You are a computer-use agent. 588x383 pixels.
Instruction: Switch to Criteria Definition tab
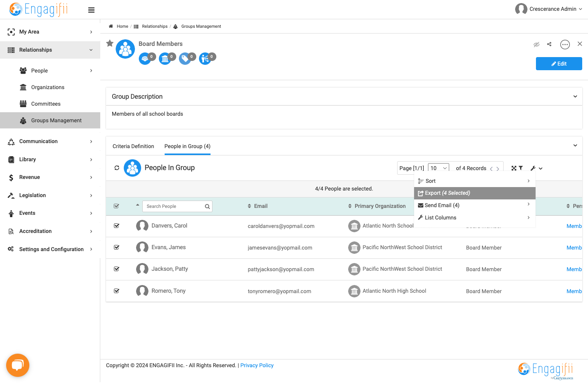coord(133,146)
